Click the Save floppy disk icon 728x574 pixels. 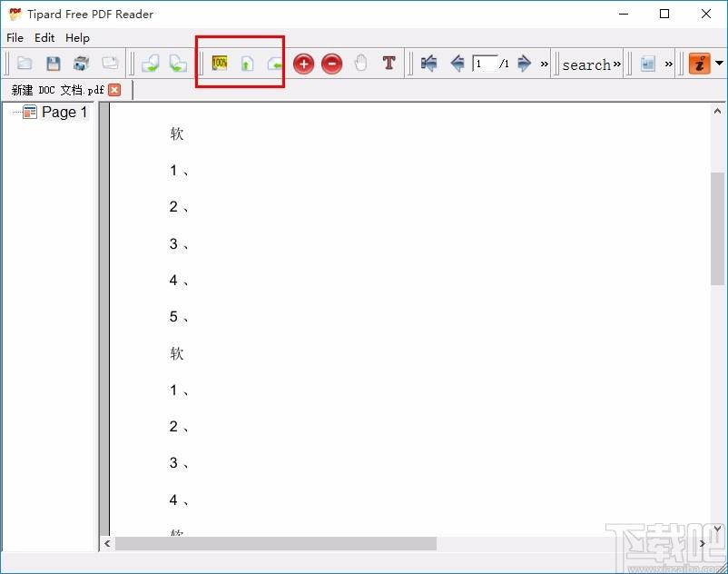coord(53,64)
